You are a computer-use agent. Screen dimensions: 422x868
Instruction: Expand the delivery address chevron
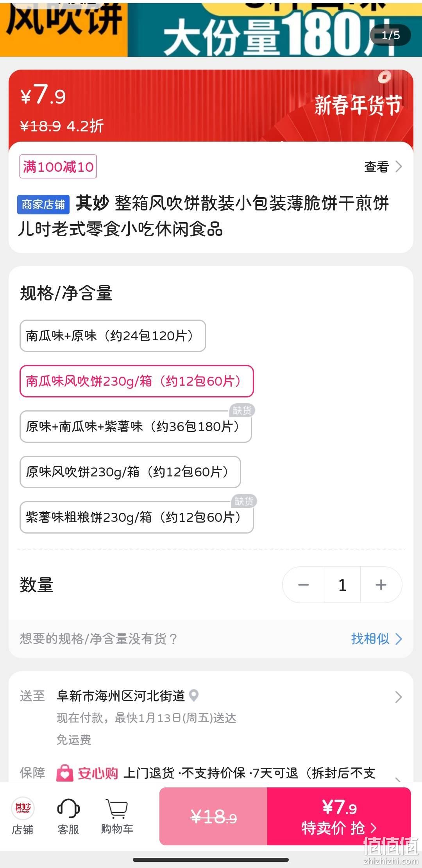pos(398,697)
